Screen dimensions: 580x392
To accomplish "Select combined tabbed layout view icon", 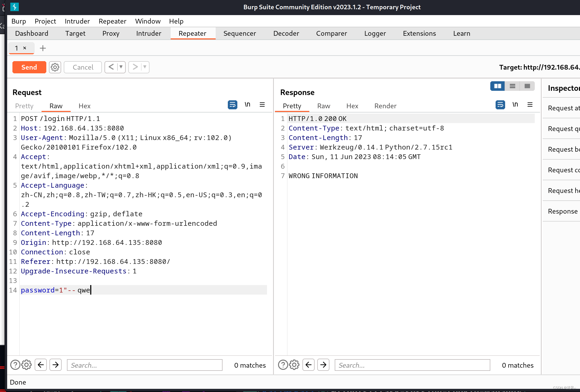I will click(527, 86).
